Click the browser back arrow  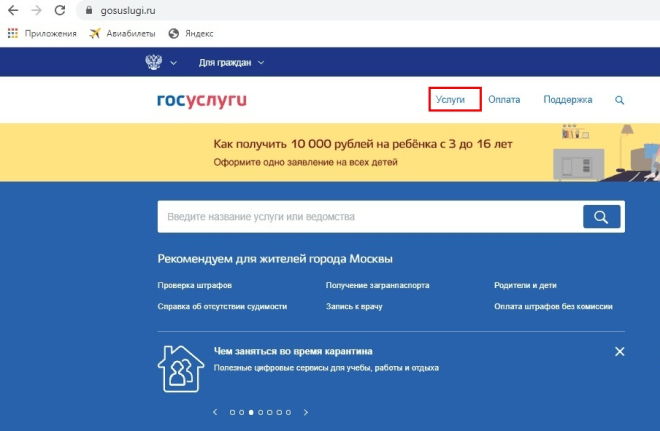click(13, 10)
